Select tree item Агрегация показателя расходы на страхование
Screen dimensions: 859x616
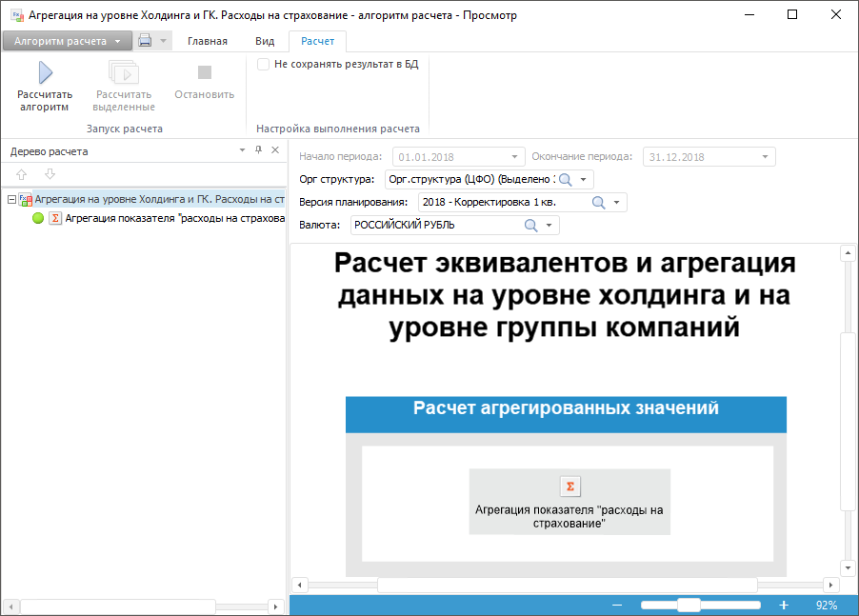click(174, 218)
